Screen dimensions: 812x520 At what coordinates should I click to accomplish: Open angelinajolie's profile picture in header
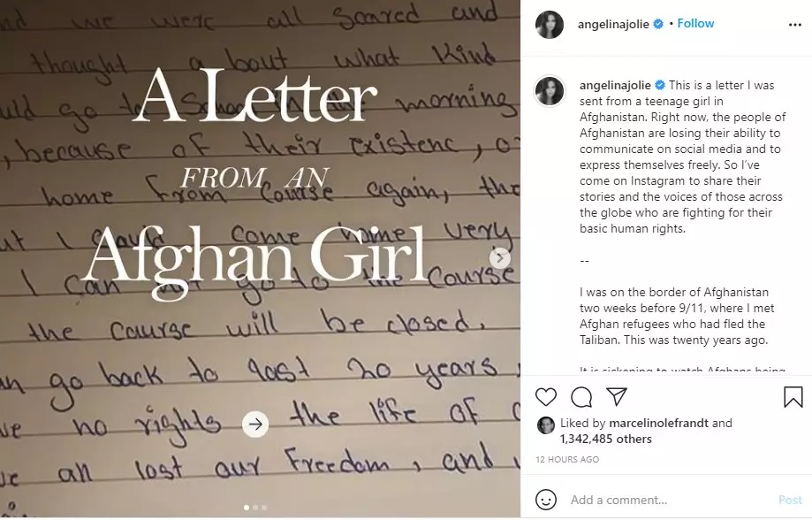click(x=550, y=25)
